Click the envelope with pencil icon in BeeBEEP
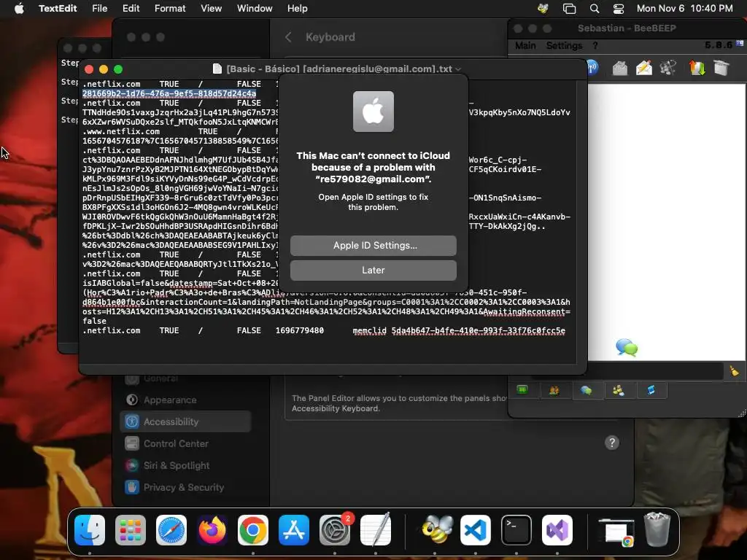747x560 pixels. tap(643, 68)
